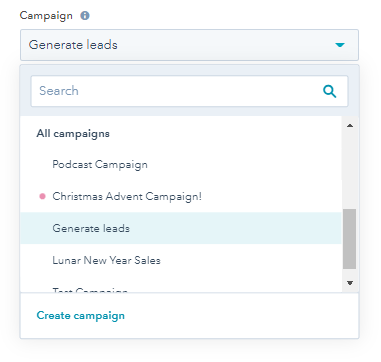Viewport: 381px width, 362px height.
Task: Click the Create campaign link
Action: pos(81,315)
